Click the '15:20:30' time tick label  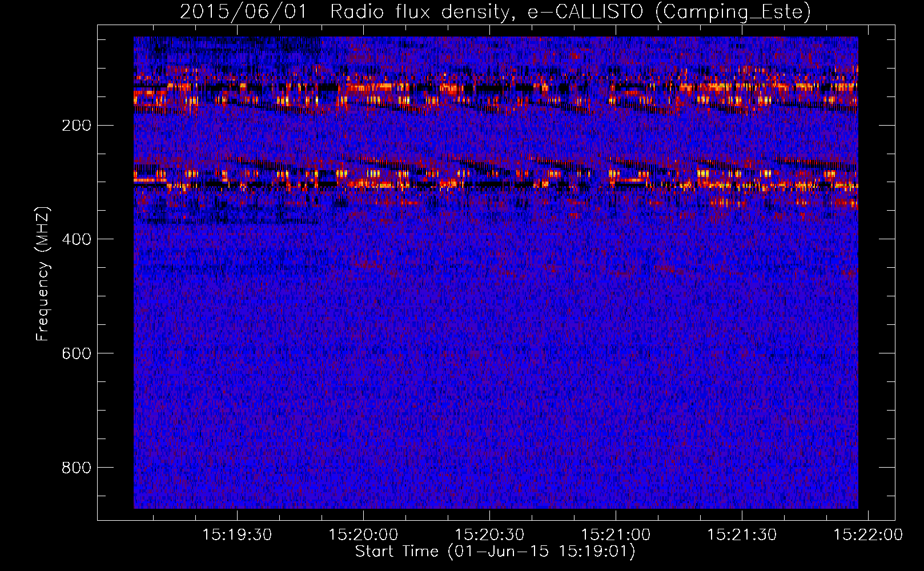(489, 534)
